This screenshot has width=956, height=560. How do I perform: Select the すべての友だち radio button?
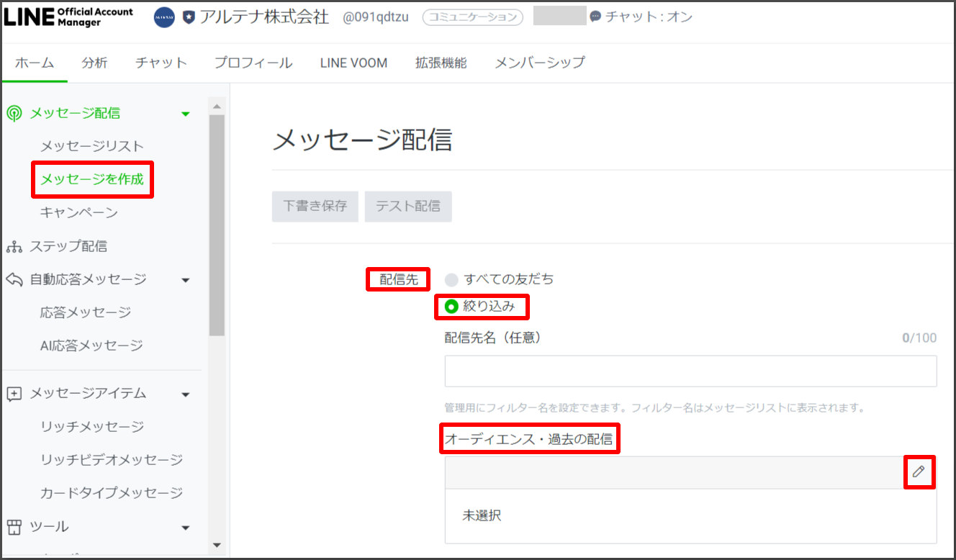click(451, 279)
